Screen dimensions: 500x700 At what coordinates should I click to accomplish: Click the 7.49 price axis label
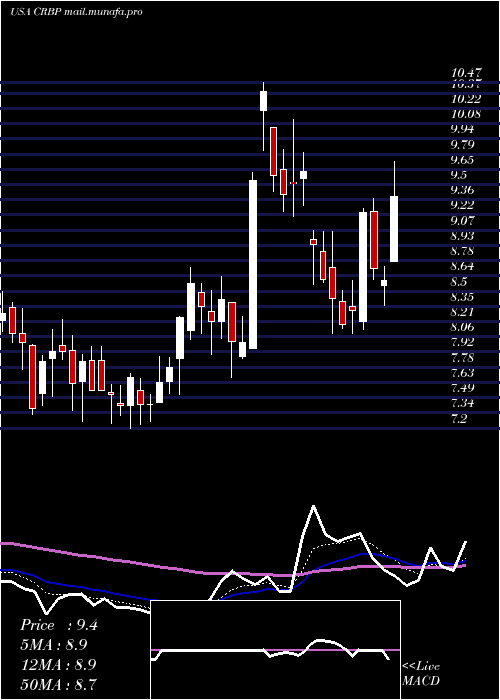pyautogui.click(x=462, y=388)
